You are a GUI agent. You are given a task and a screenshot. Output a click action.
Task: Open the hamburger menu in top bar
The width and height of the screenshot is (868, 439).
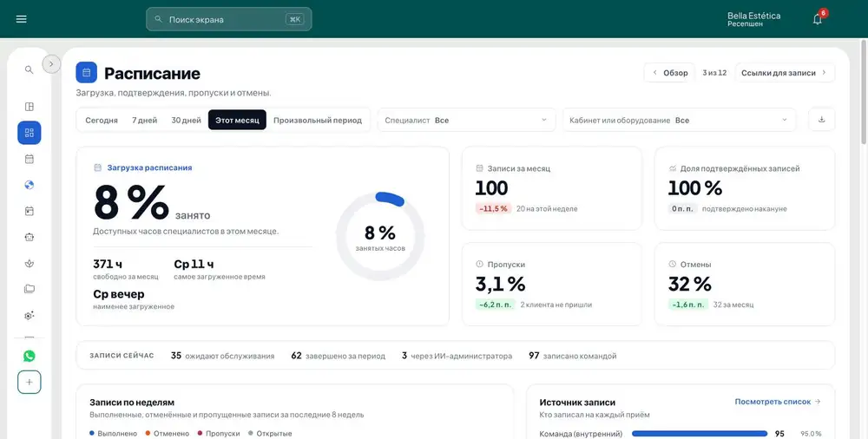coord(21,19)
